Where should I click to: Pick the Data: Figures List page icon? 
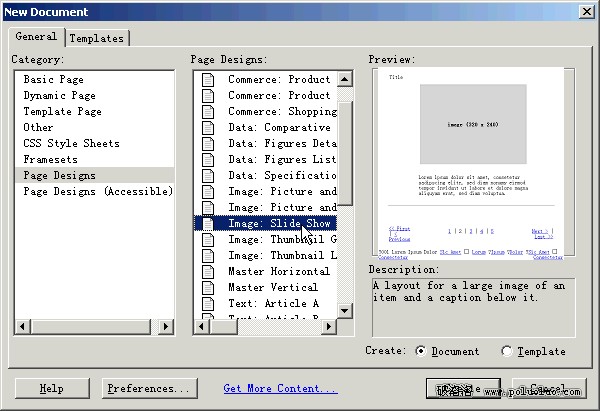pyautogui.click(x=208, y=159)
